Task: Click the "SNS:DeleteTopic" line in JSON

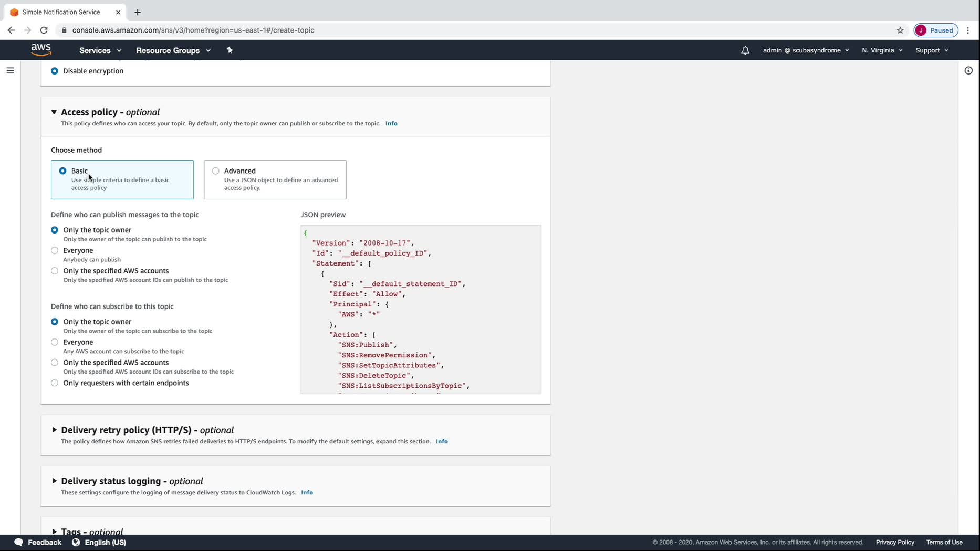Action: pyautogui.click(x=376, y=375)
